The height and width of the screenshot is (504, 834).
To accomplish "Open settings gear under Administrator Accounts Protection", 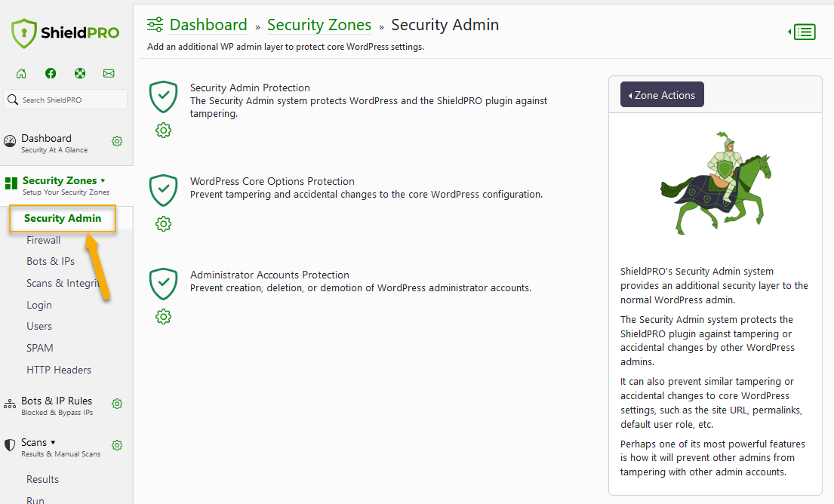I will click(x=163, y=316).
